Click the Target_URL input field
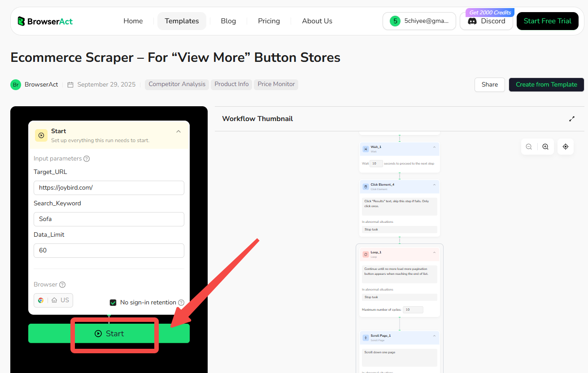Viewport: 588px width, 373px height. pyautogui.click(x=109, y=188)
